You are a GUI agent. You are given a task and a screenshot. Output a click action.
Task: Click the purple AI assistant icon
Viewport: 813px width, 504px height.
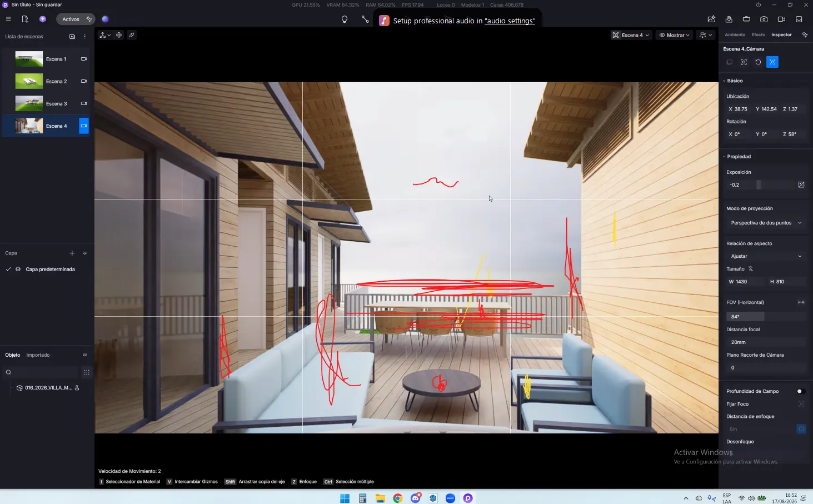tap(42, 19)
